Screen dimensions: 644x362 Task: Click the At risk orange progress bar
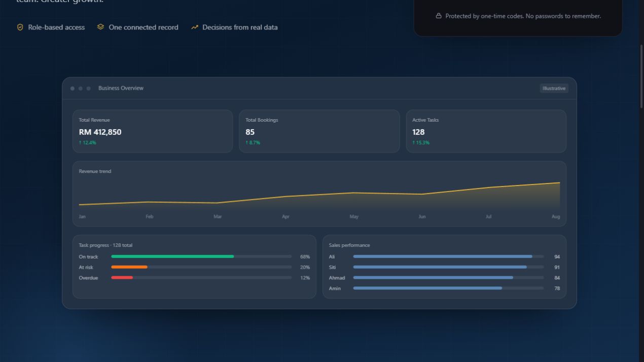tap(129, 267)
